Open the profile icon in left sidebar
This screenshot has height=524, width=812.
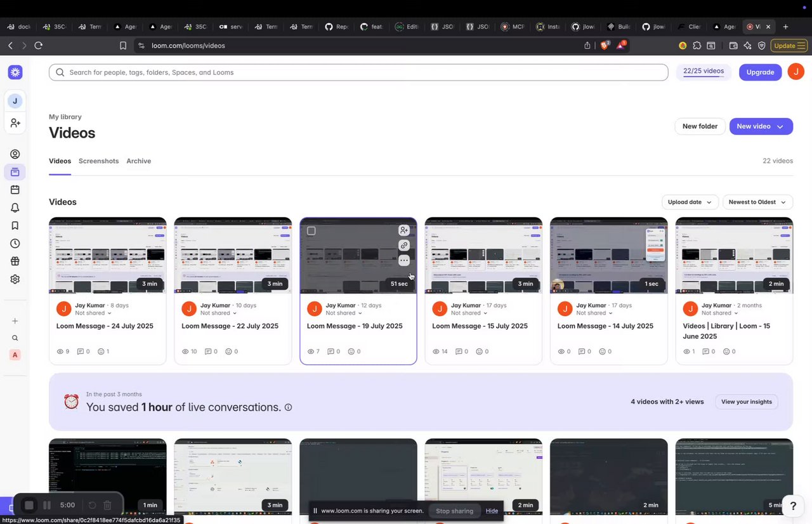pyautogui.click(x=15, y=154)
